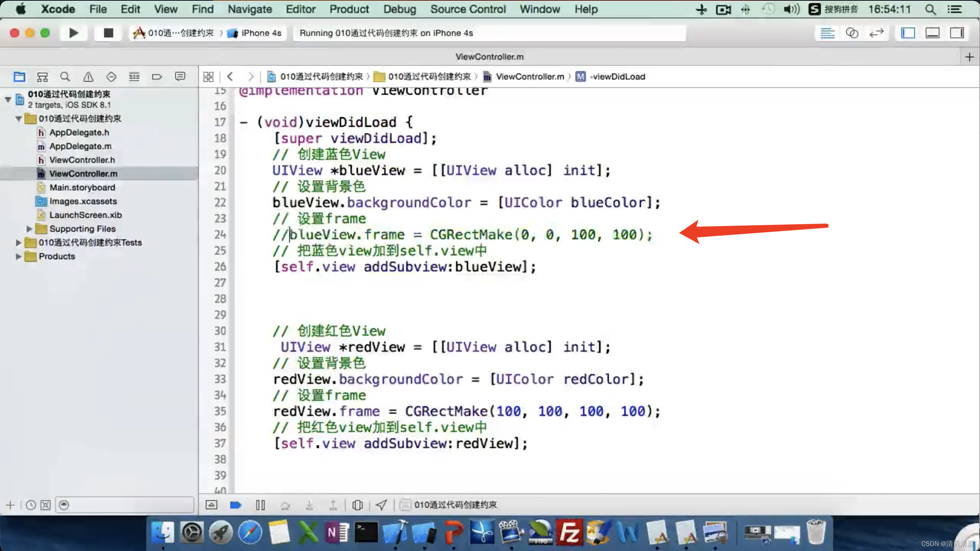Screen dimensions: 980x551
Task: Toggle the Debug area visibility
Action: (x=932, y=33)
